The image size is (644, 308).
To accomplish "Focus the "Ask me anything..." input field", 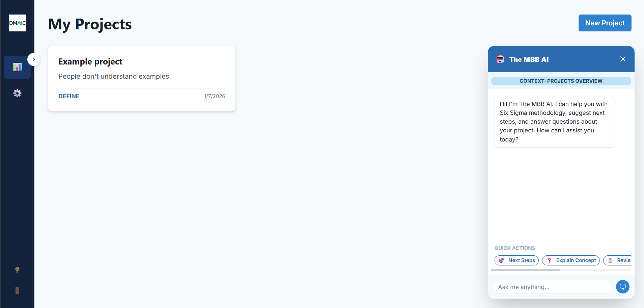I will click(553, 287).
